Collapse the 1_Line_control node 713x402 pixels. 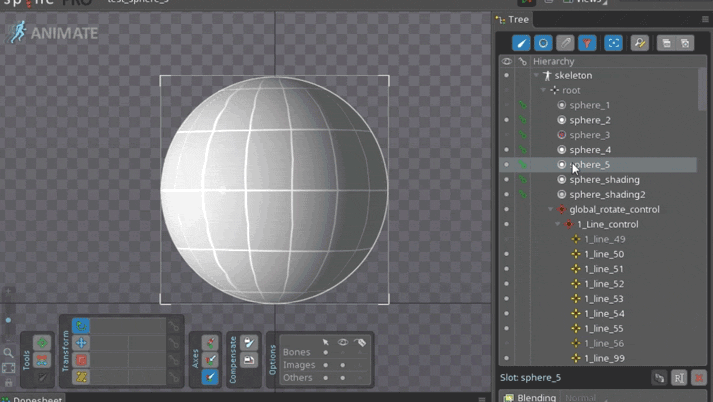click(558, 225)
